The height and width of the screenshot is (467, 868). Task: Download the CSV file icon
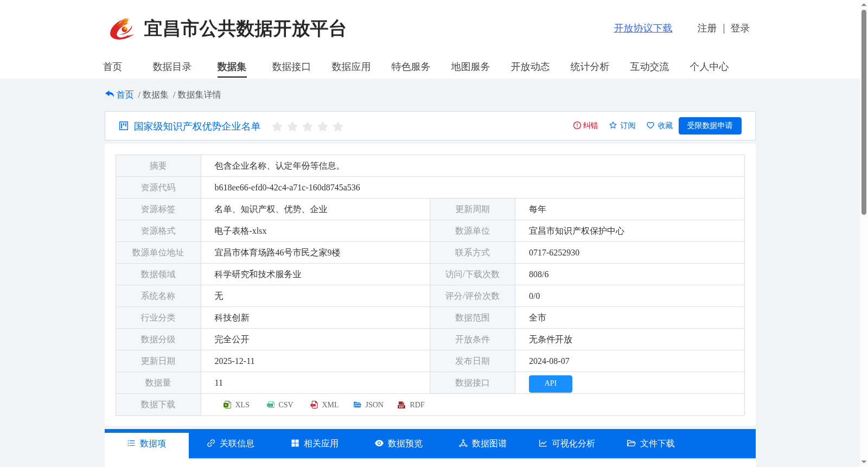click(x=271, y=405)
